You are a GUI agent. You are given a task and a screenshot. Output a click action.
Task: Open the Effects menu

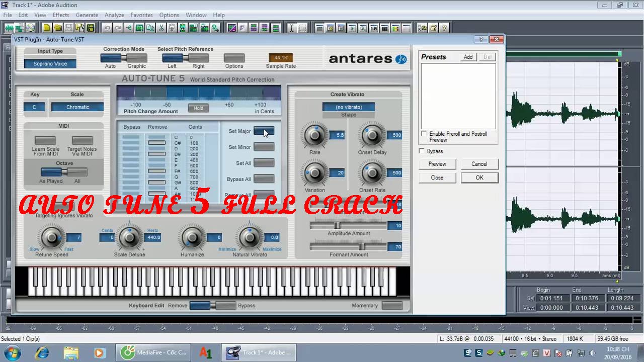(61, 15)
